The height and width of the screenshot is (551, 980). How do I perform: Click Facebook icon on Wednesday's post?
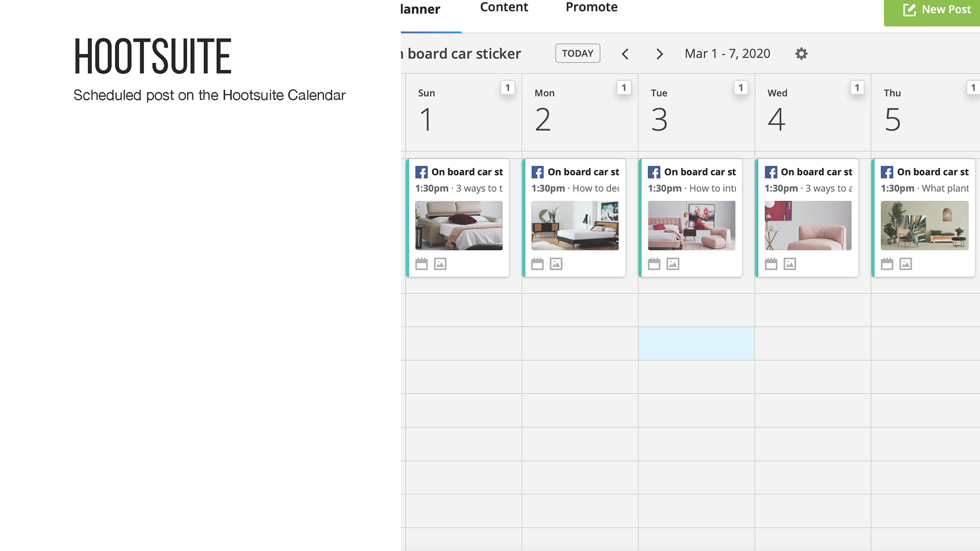[x=771, y=172]
